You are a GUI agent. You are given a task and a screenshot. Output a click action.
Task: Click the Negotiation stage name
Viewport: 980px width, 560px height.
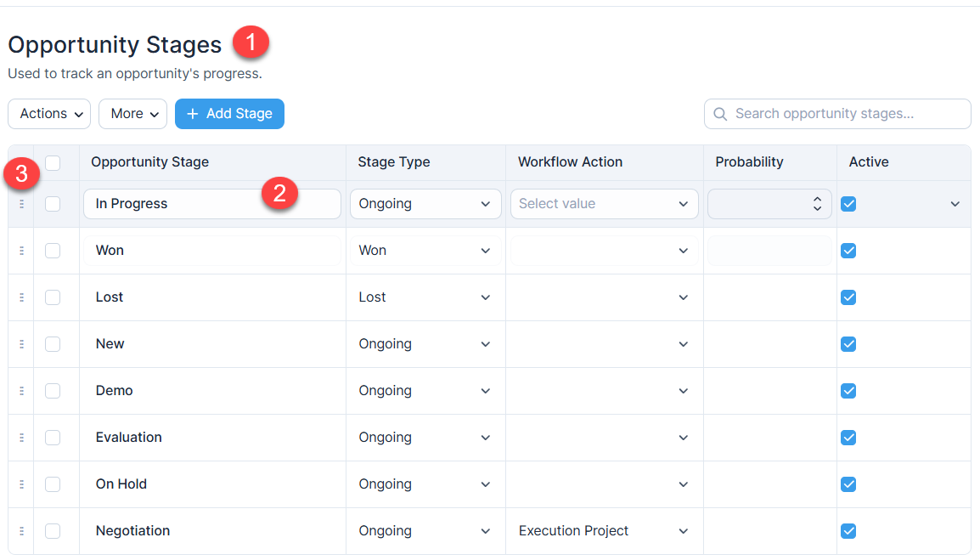(132, 531)
